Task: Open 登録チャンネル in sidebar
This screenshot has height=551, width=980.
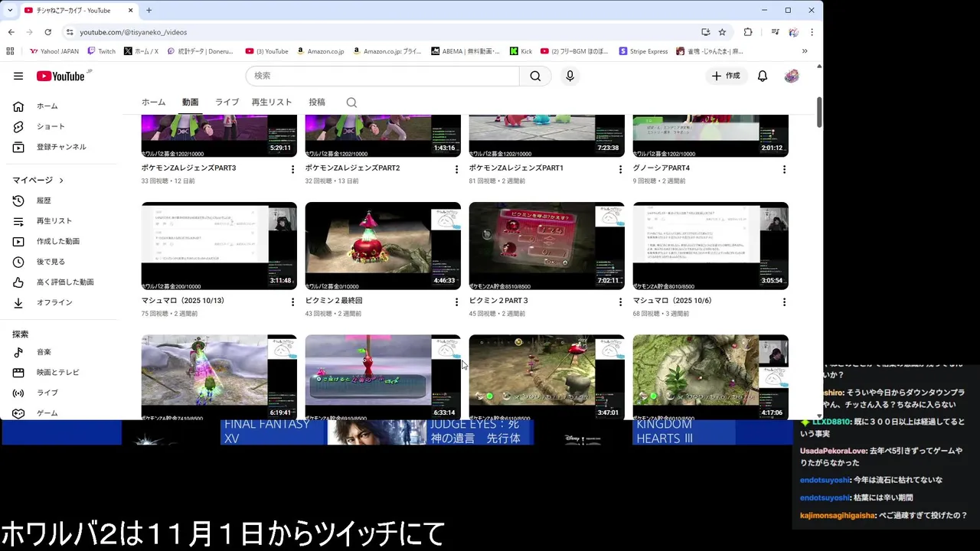Action: tap(61, 147)
